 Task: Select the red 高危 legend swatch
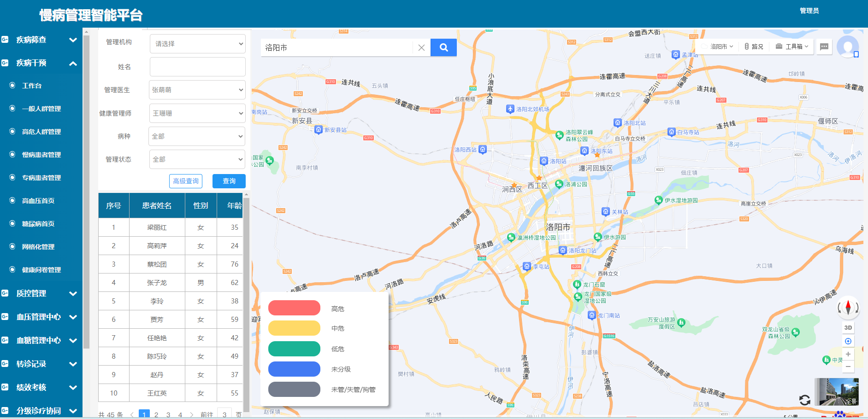pos(294,308)
